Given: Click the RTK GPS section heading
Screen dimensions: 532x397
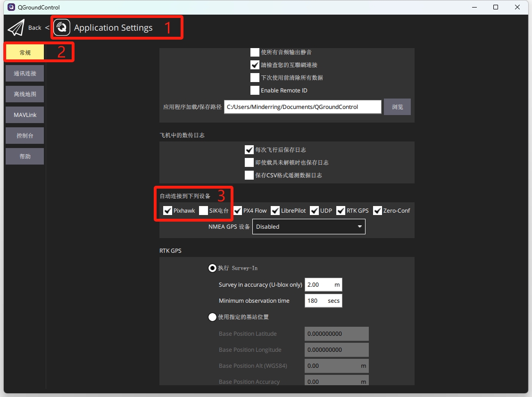Looking at the screenshot, I should [170, 251].
